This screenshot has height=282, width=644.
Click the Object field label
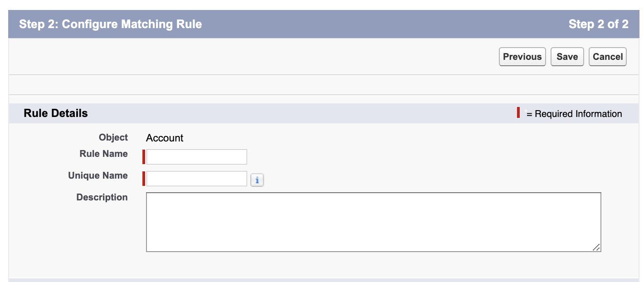tap(113, 137)
